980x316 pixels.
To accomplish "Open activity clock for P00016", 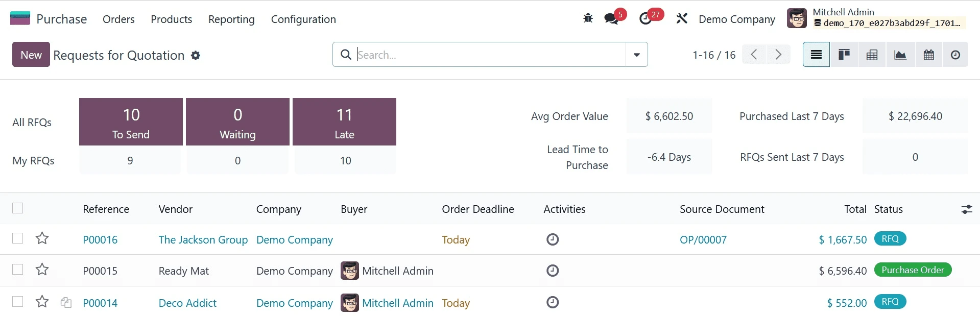I will tap(553, 239).
